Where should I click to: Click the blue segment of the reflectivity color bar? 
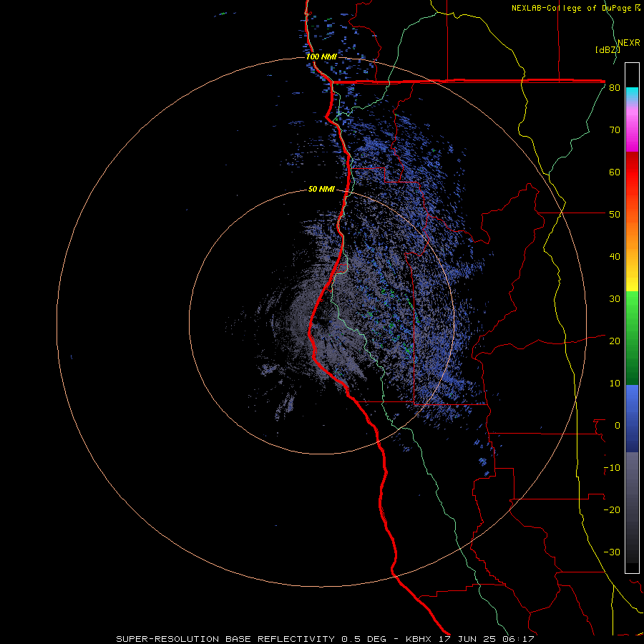pos(632,419)
